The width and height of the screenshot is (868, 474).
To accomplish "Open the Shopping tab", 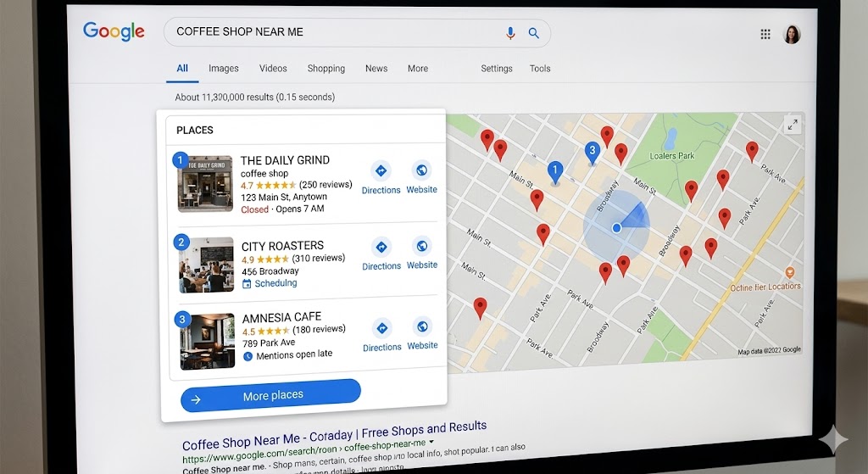I will point(326,68).
